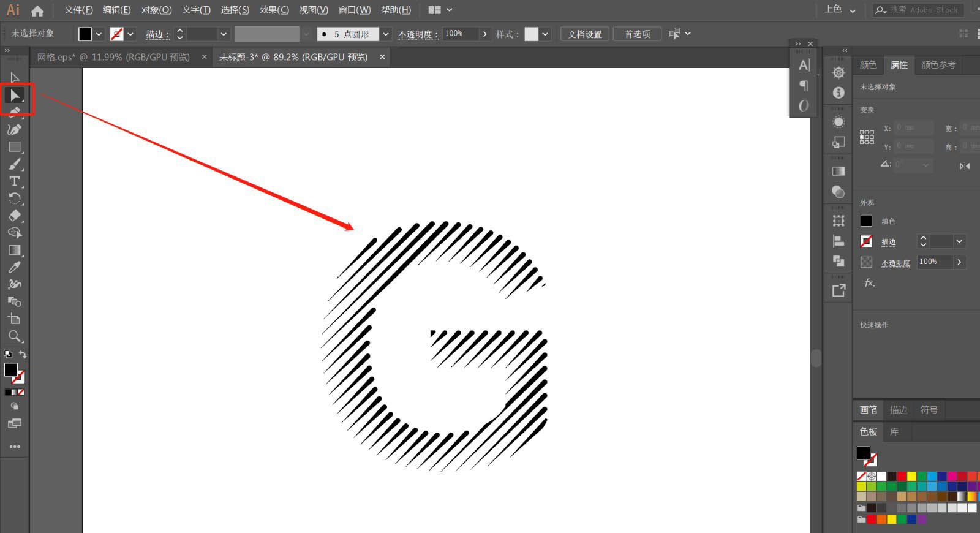
Task: Open the arrange documents dropdown arrow
Action: tap(450, 10)
